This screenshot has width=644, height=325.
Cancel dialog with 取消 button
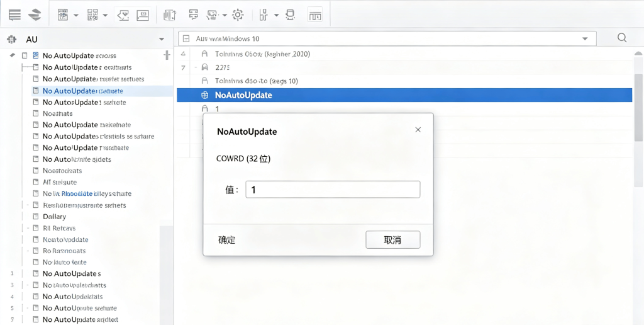(x=393, y=240)
